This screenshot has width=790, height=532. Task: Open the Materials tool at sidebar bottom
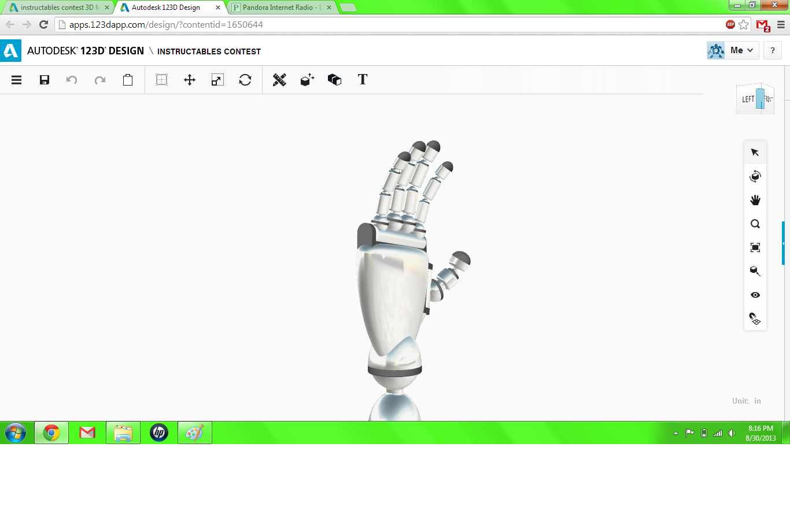[x=755, y=318]
